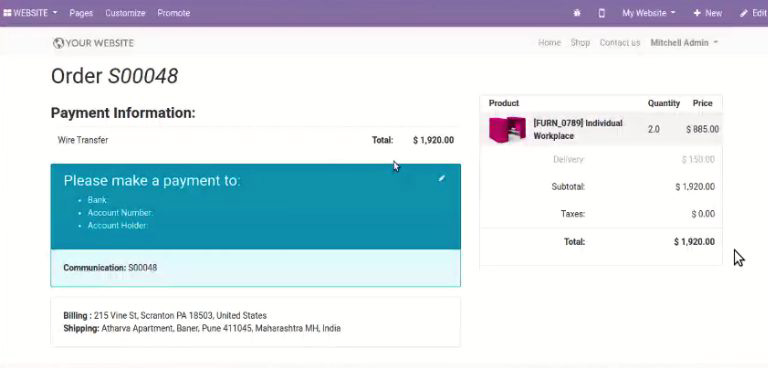Expand the My Website dropdown
The width and height of the screenshot is (768, 368).
649,13
